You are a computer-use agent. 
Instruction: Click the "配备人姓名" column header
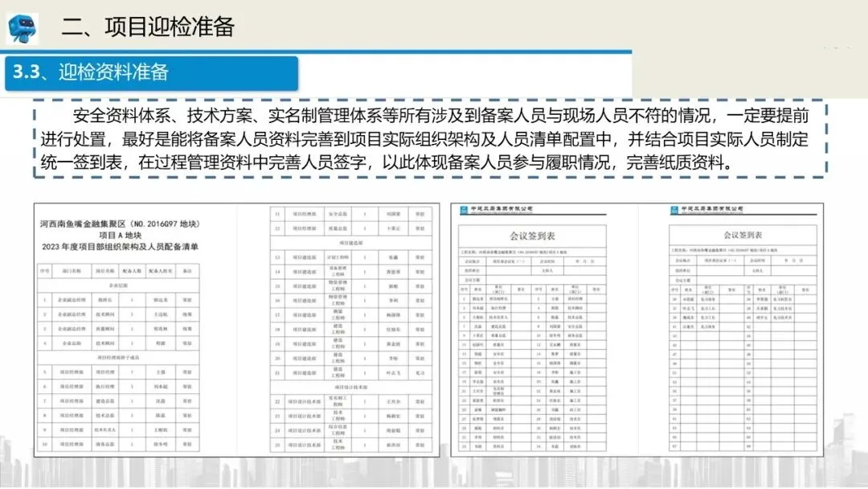161,271
